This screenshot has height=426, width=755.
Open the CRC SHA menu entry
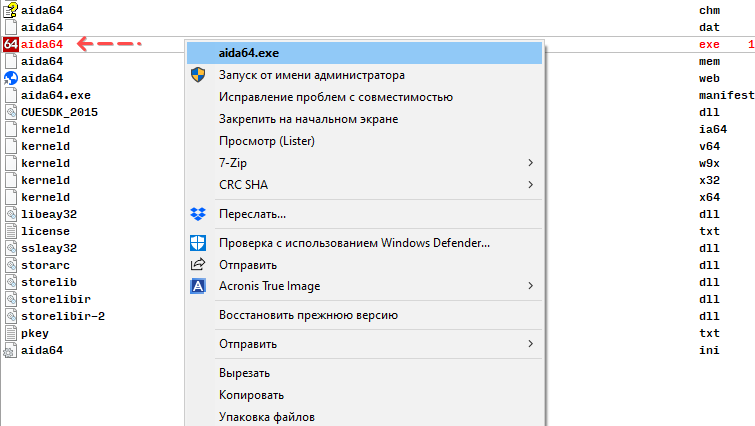click(364, 185)
